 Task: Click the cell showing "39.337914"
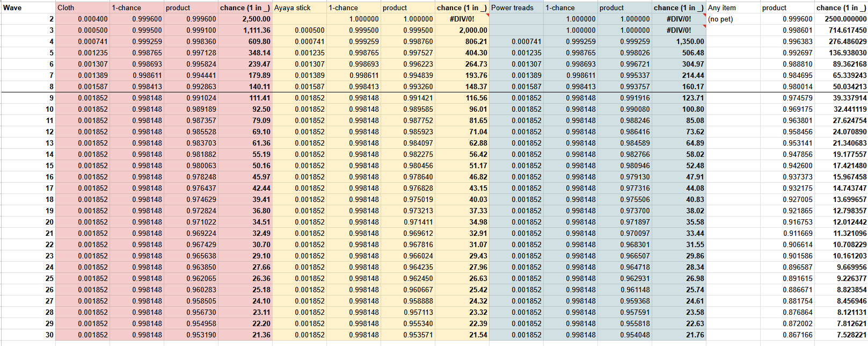coord(841,98)
